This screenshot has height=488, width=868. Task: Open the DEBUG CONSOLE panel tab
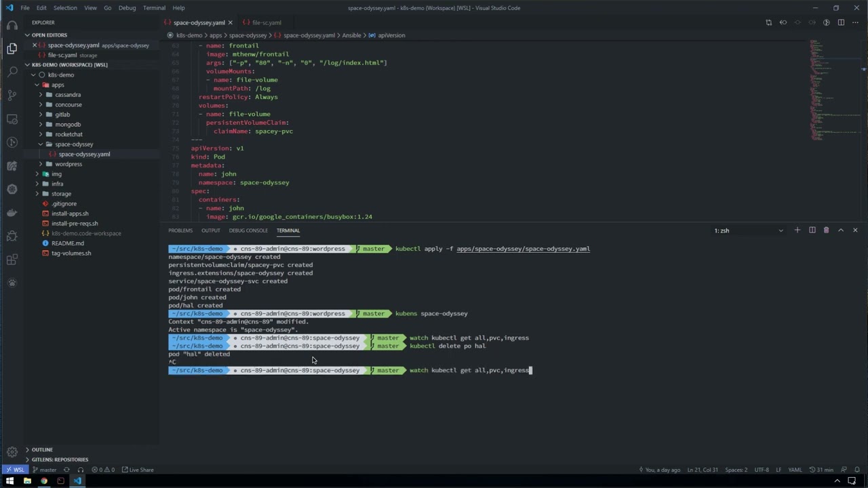[248, 230]
